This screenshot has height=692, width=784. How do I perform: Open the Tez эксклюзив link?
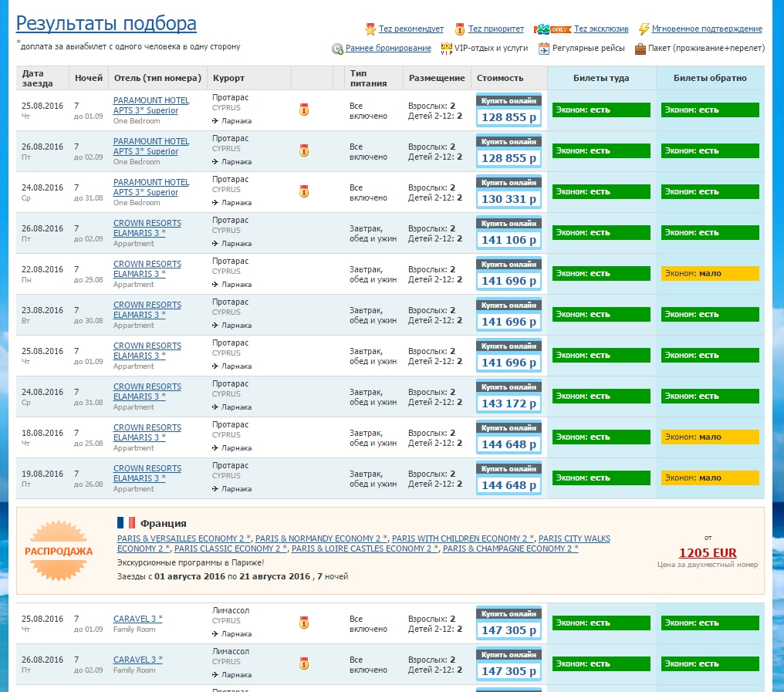coord(601,29)
